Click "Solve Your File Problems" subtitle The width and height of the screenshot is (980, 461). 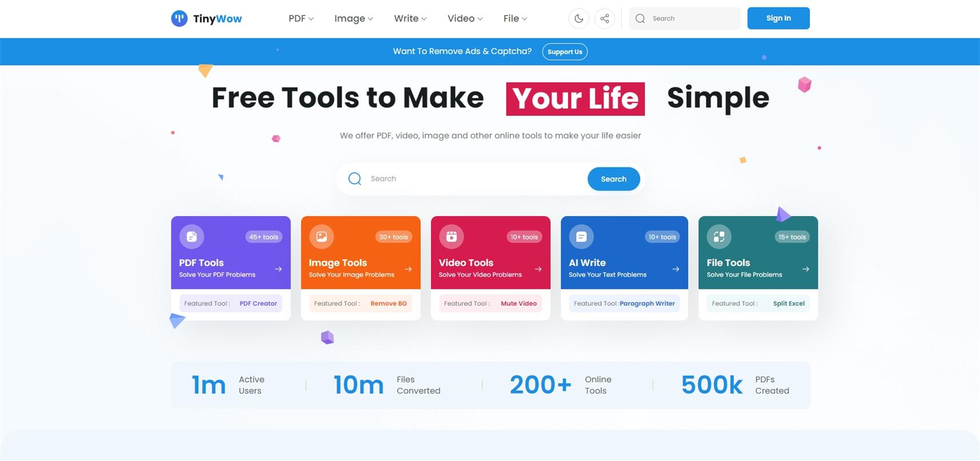744,275
